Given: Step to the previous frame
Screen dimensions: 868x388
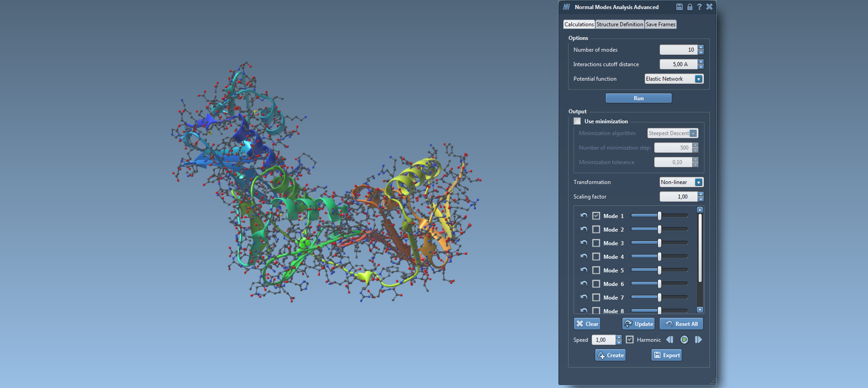Looking at the screenshot, I should [670, 339].
